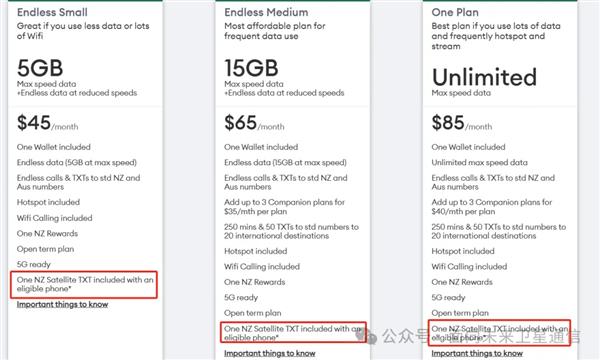Click the $85/month price
This screenshot has height=360, width=600.
(462, 123)
